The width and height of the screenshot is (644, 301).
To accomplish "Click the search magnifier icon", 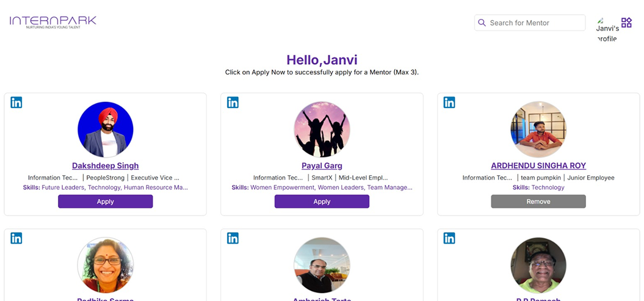I will pyautogui.click(x=482, y=23).
